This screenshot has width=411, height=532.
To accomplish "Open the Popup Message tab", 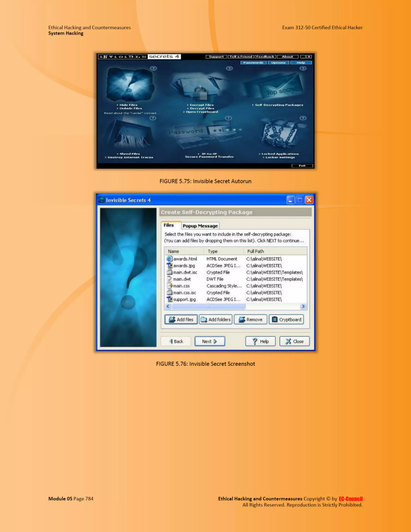I will pos(200,226).
